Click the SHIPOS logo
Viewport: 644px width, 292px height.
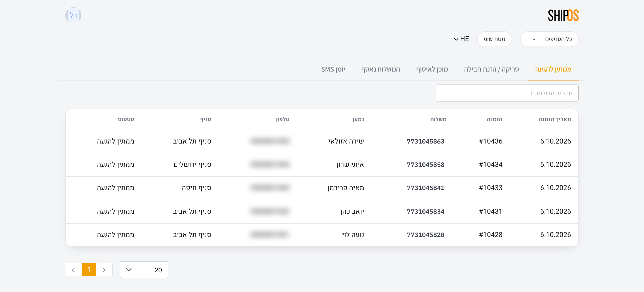point(563,15)
